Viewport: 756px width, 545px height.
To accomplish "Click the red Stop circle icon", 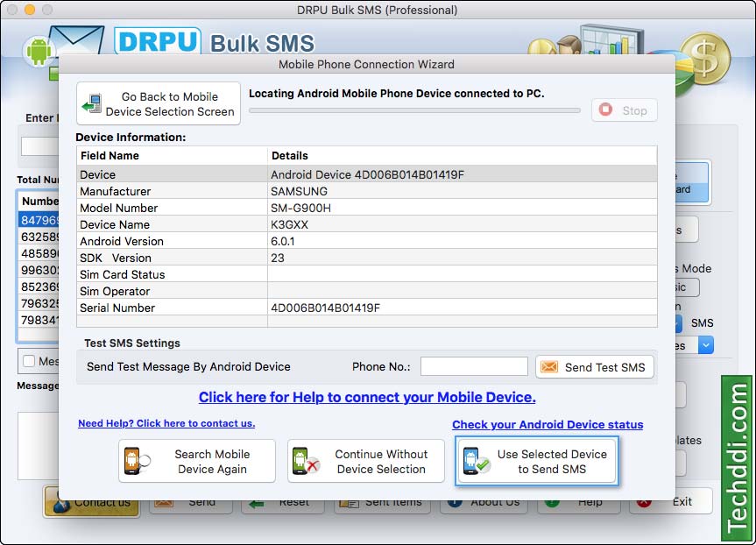I will [605, 110].
